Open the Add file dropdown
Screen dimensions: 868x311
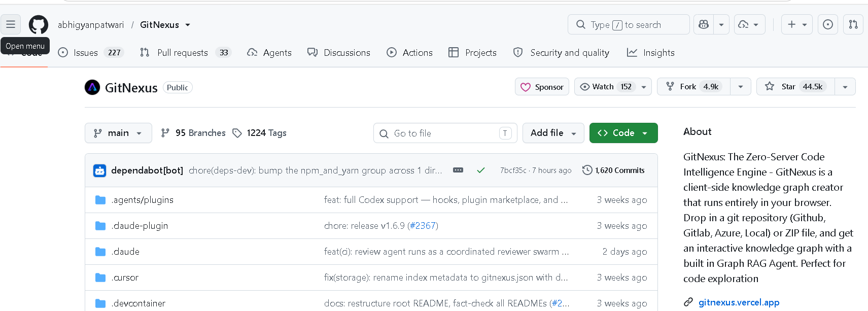[x=553, y=133]
